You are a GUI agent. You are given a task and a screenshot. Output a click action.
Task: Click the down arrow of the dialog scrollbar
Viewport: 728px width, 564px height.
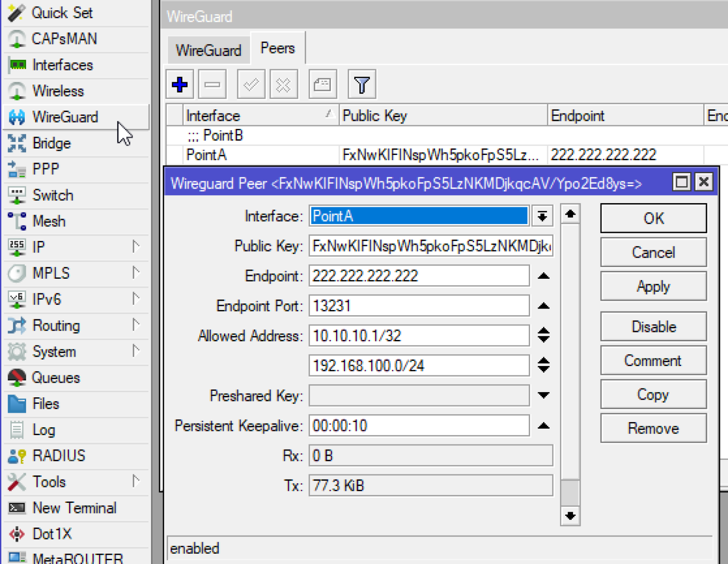pyautogui.click(x=570, y=516)
